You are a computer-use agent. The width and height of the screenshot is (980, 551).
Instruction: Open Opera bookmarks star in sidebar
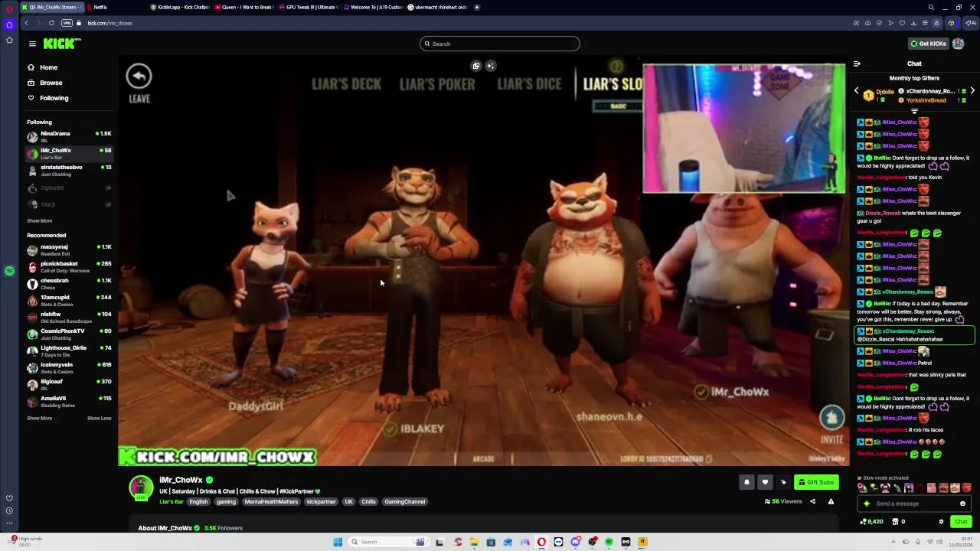point(9,41)
